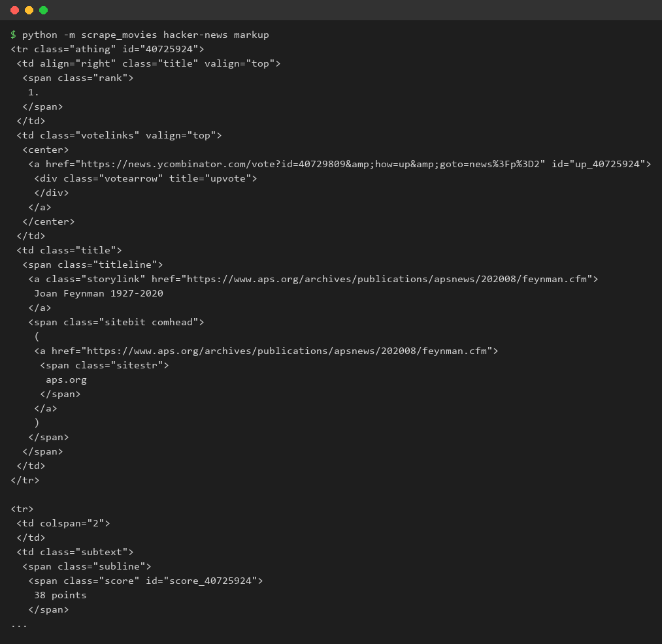The image size is (662, 644).
Task: Click the '<a href=' aps.org line without class
Action: coord(266,350)
